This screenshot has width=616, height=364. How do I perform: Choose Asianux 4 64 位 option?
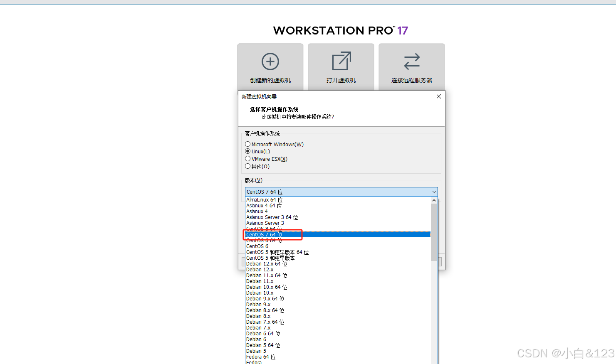coord(338,206)
